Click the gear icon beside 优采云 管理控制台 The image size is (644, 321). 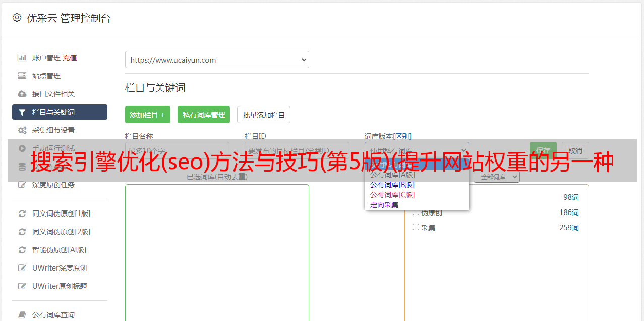click(x=17, y=18)
